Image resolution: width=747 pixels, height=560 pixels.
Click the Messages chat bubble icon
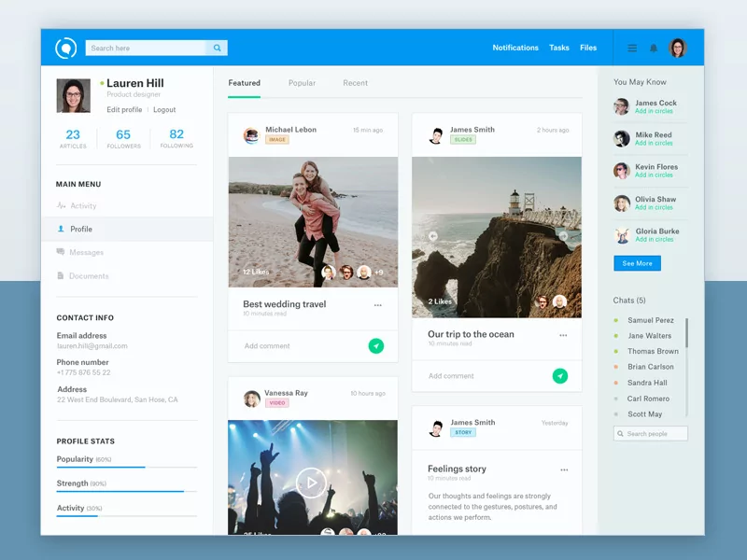(x=61, y=252)
